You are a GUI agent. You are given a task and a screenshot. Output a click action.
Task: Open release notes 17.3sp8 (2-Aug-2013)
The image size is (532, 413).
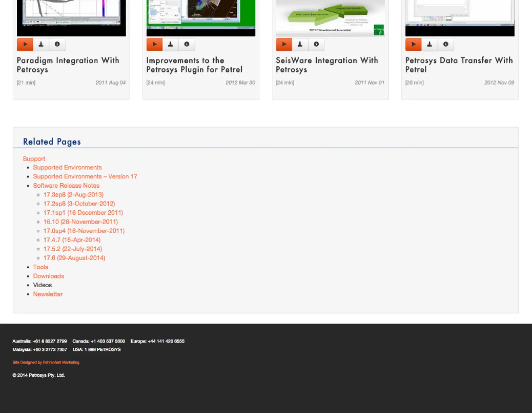pyautogui.click(x=73, y=195)
